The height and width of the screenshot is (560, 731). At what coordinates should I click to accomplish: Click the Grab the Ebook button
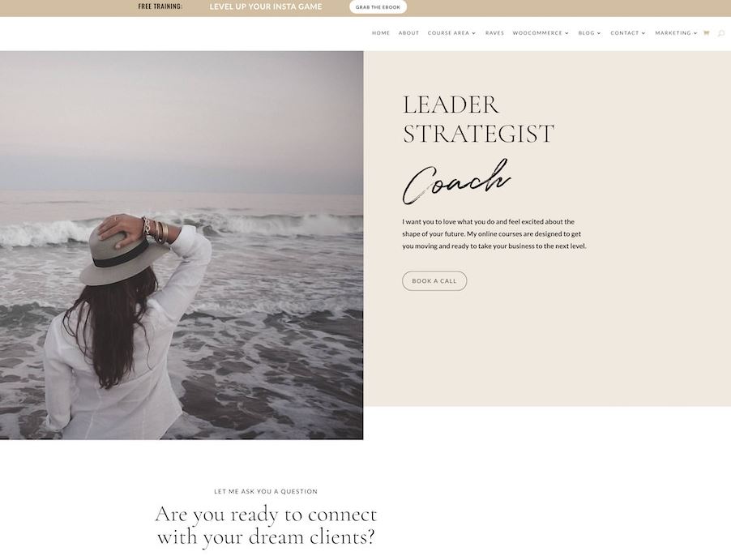tap(378, 7)
